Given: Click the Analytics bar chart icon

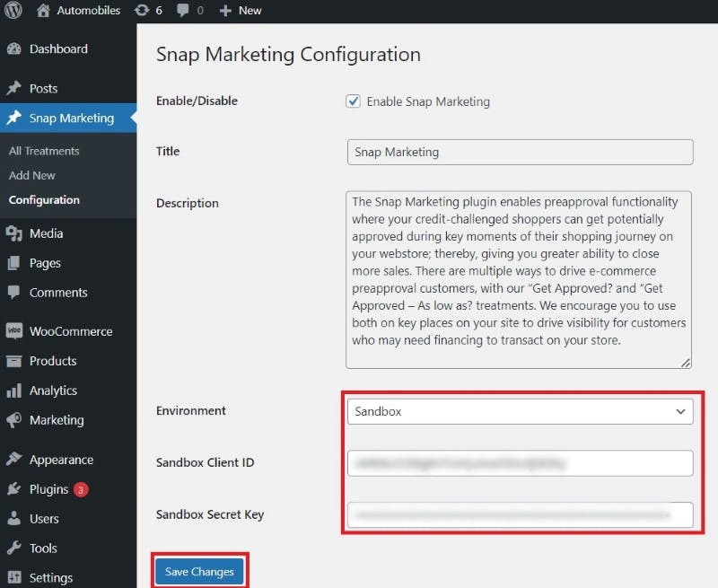Looking at the screenshot, I should click(13, 391).
